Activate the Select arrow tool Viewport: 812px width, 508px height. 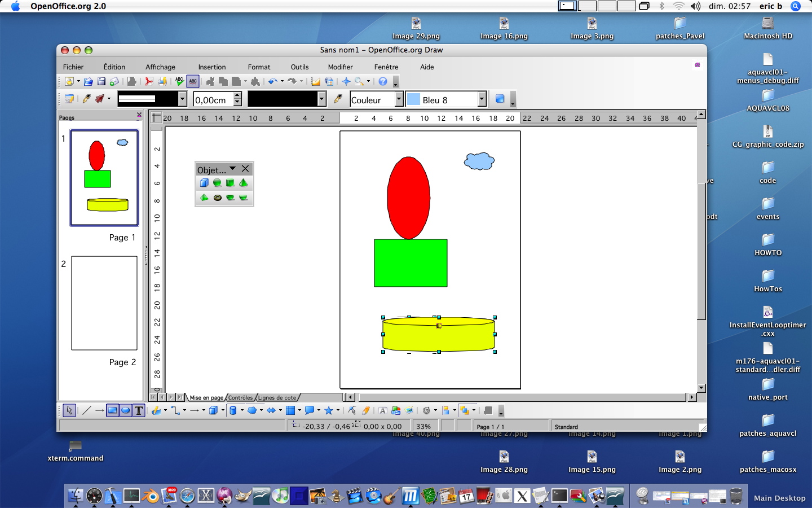(69, 410)
